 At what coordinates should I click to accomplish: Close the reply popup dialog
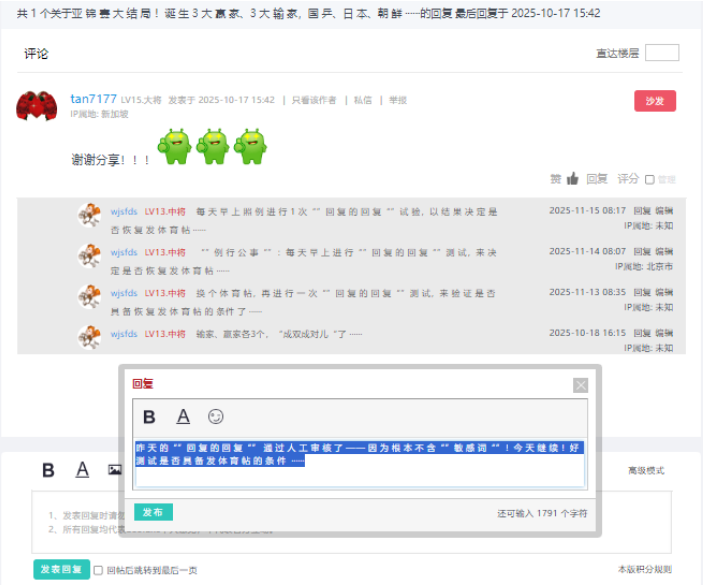581,385
